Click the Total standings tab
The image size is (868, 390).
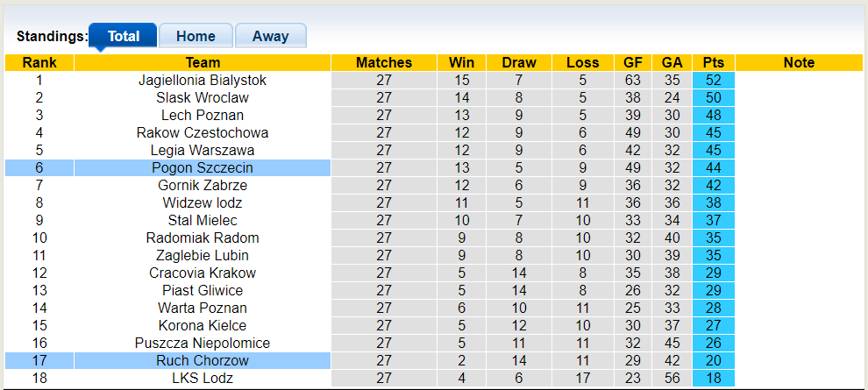pos(124,36)
